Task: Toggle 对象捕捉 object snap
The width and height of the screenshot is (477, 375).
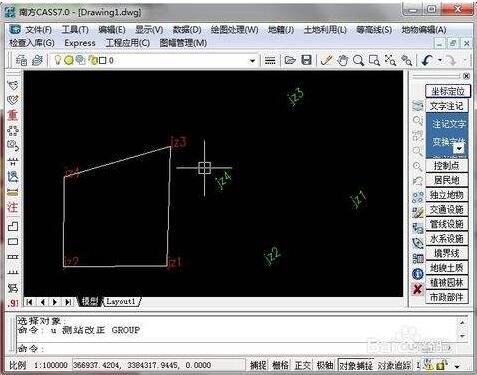Action: tap(356, 365)
